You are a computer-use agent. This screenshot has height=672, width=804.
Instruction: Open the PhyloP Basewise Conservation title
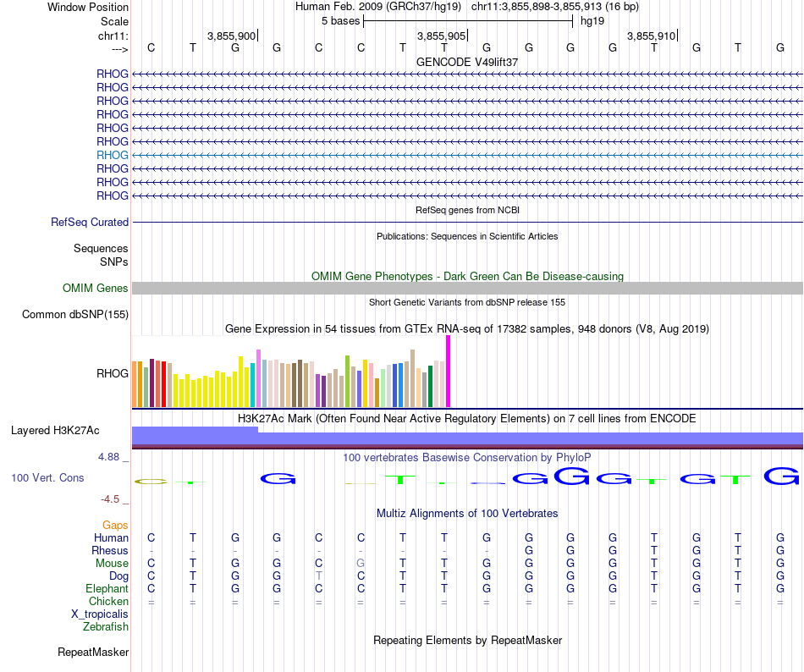pos(467,457)
